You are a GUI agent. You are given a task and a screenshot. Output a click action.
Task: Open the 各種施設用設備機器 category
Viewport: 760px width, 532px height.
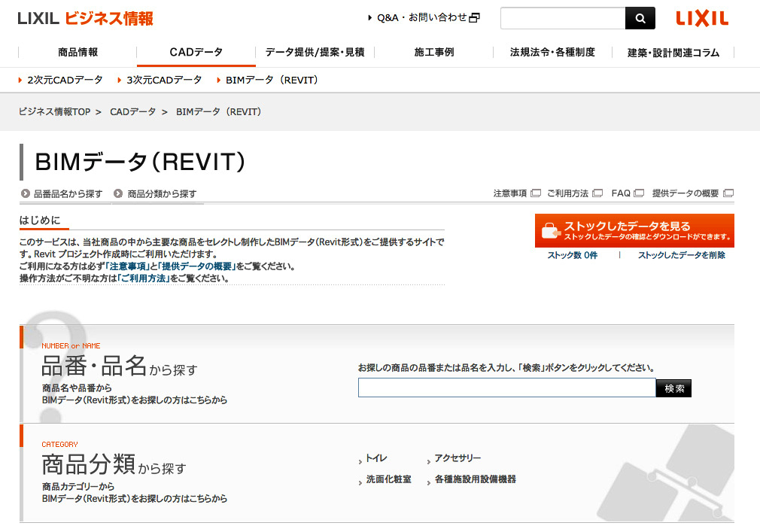pyautogui.click(x=476, y=479)
